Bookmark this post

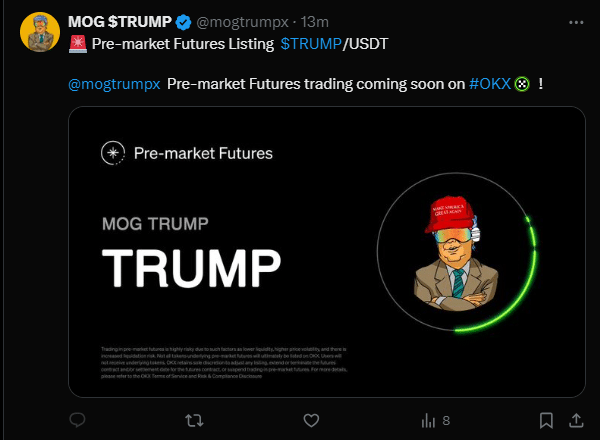[546, 420]
